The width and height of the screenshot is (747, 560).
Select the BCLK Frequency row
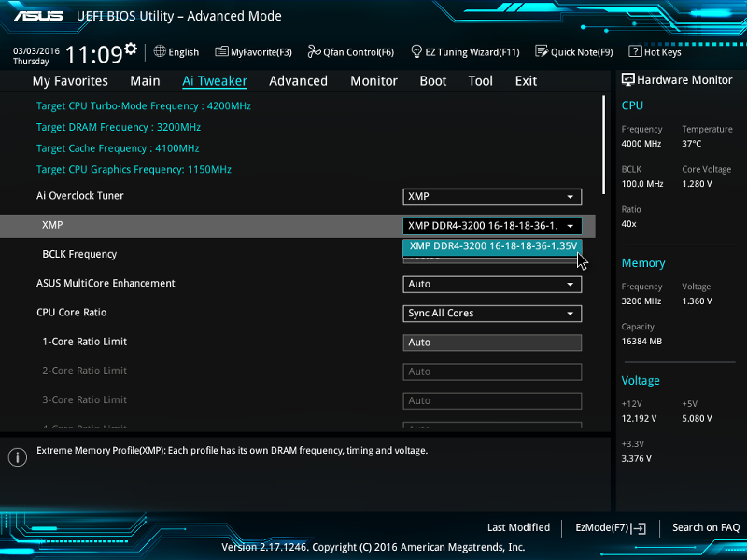79,254
